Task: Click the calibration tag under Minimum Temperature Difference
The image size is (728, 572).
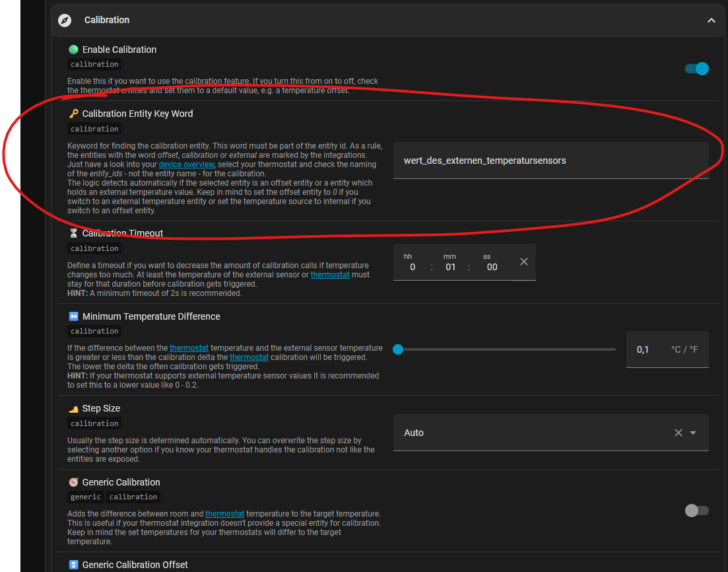Action: point(94,331)
